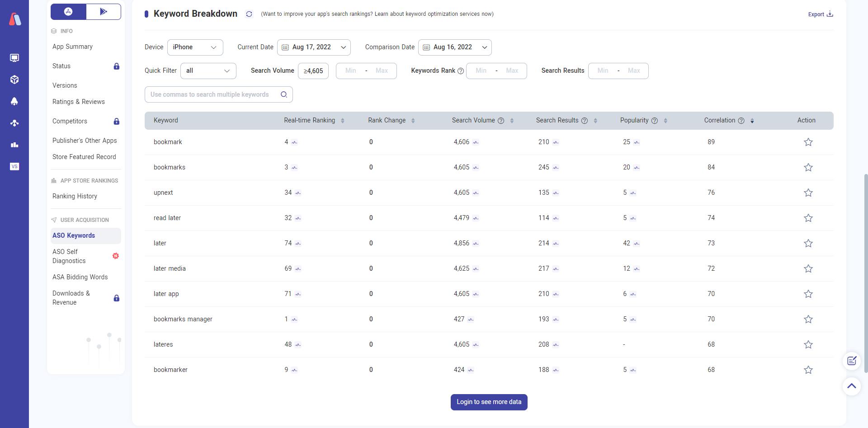
Task: Open the rocket icon in left rail
Action: pyautogui.click(x=14, y=101)
